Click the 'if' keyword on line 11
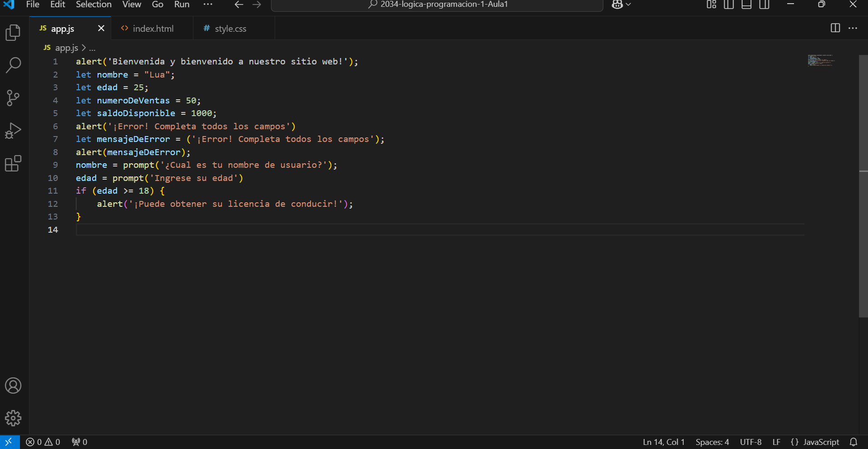This screenshot has height=449, width=868. pyautogui.click(x=81, y=191)
